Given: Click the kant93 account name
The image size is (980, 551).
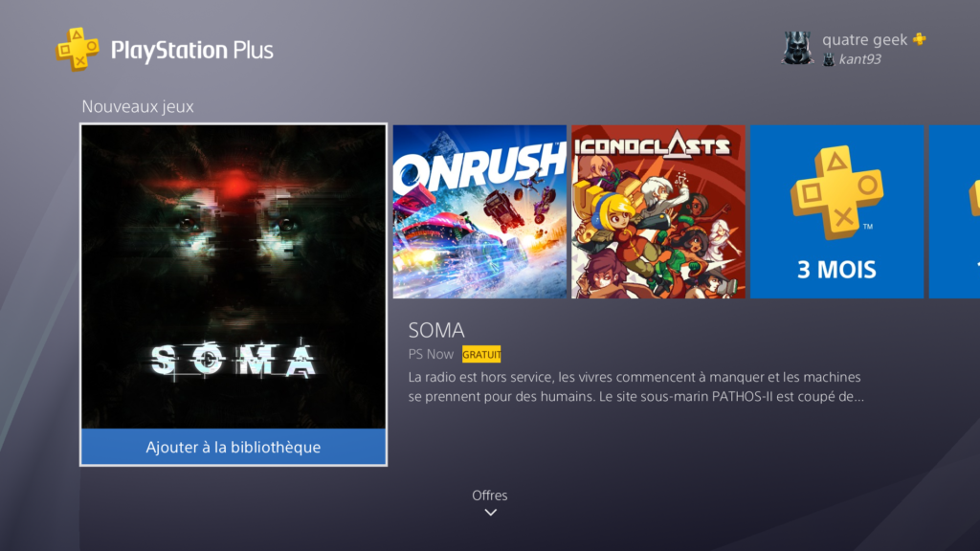Looking at the screenshot, I should (860, 59).
